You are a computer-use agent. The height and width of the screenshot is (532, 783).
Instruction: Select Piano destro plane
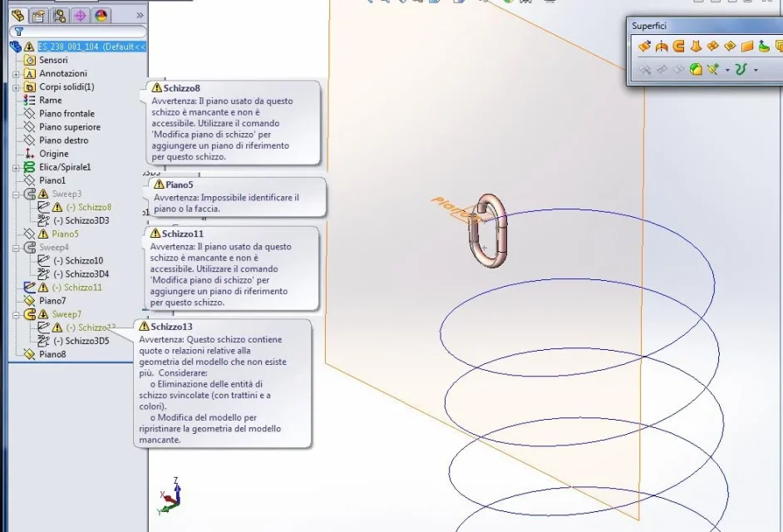pos(63,140)
